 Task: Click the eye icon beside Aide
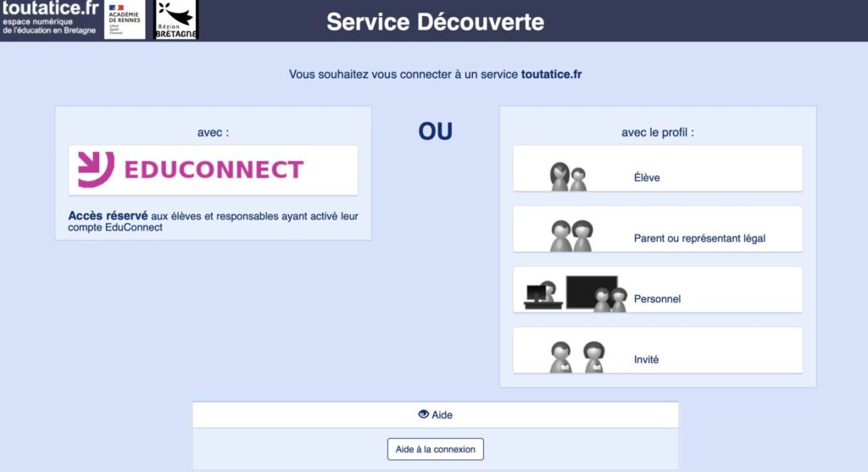click(423, 414)
